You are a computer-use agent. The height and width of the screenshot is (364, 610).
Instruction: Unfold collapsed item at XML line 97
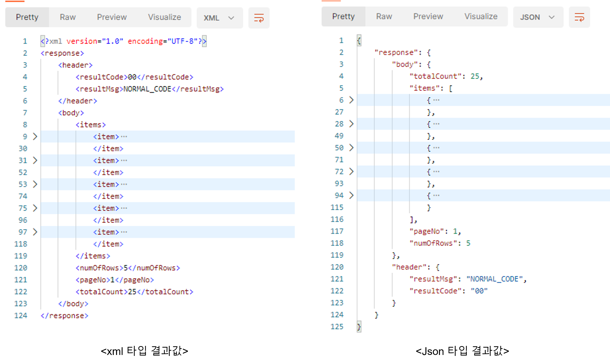tap(35, 232)
